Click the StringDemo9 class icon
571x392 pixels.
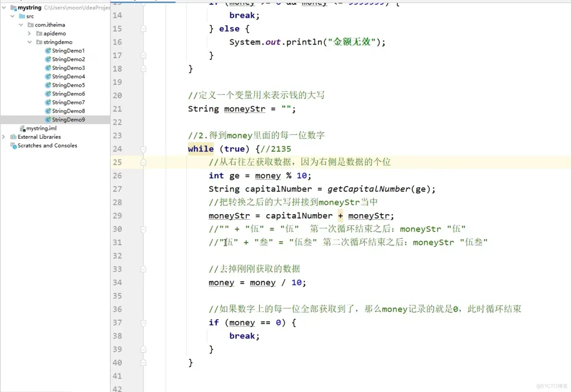[48, 120]
